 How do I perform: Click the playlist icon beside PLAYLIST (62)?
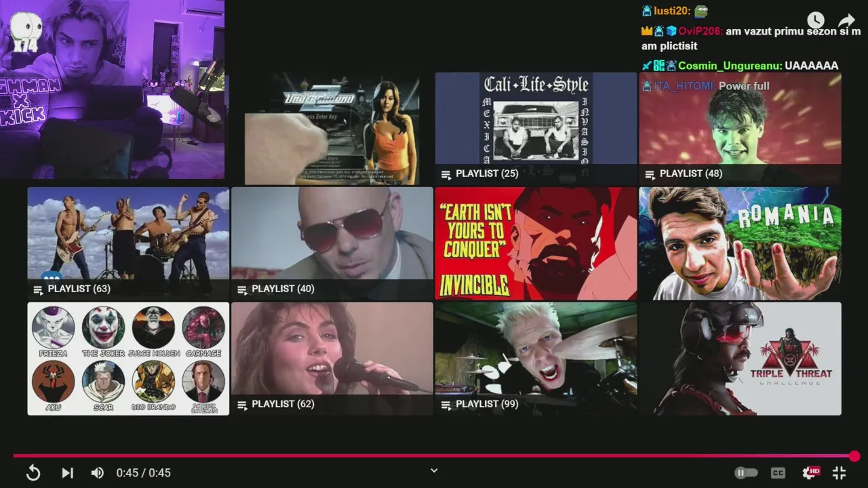coord(241,405)
